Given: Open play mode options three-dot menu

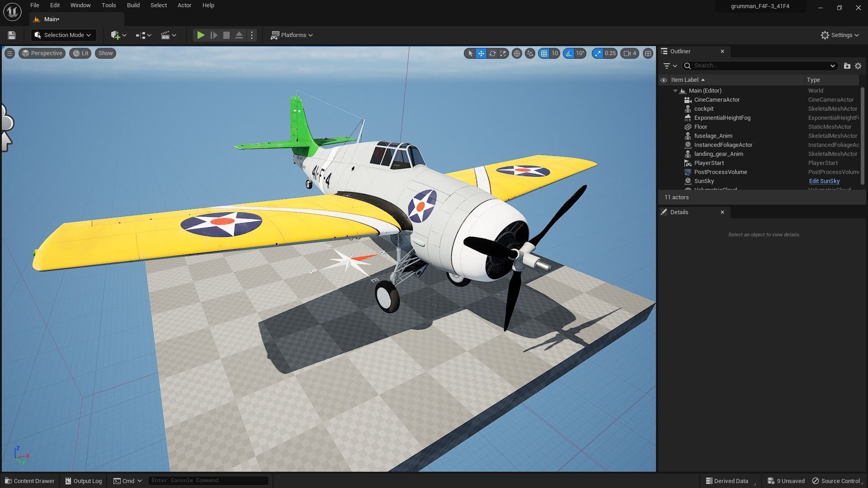Looking at the screenshot, I should click(x=252, y=35).
